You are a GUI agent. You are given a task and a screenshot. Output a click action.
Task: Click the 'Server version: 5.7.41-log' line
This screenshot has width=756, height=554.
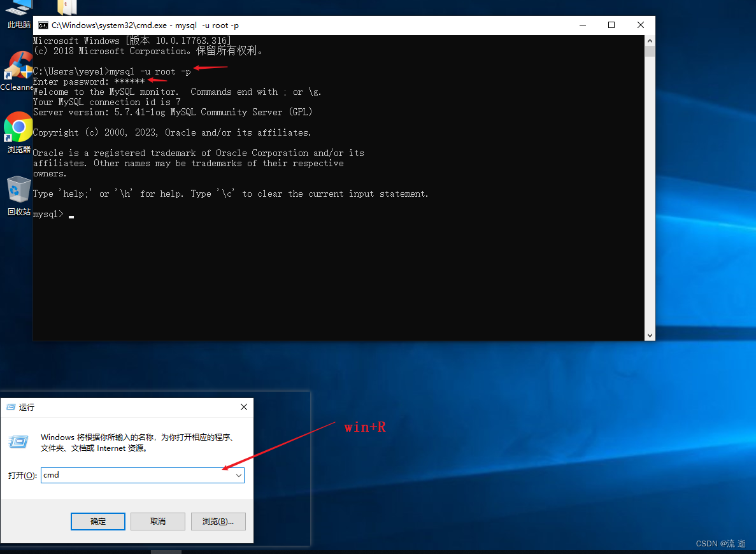pos(173,112)
